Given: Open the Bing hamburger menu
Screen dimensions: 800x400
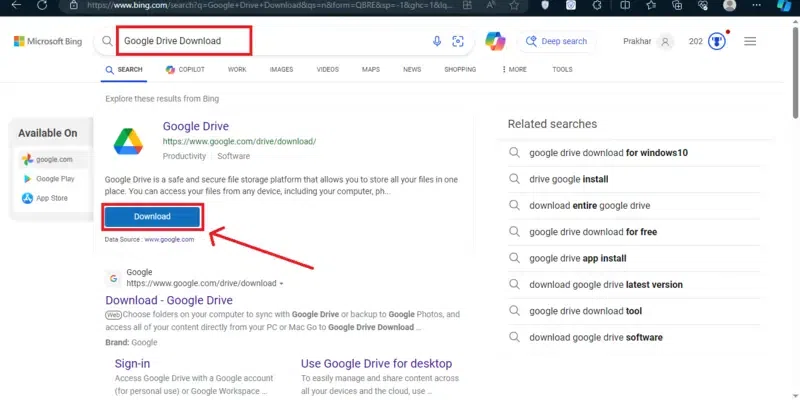Looking at the screenshot, I should pyautogui.click(x=750, y=41).
